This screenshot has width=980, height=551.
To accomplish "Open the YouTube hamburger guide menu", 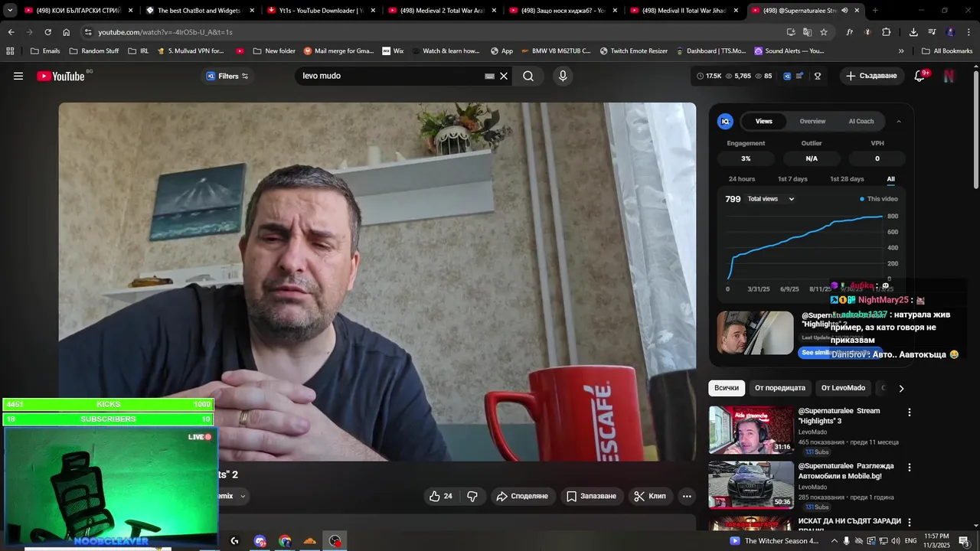I will (18, 76).
